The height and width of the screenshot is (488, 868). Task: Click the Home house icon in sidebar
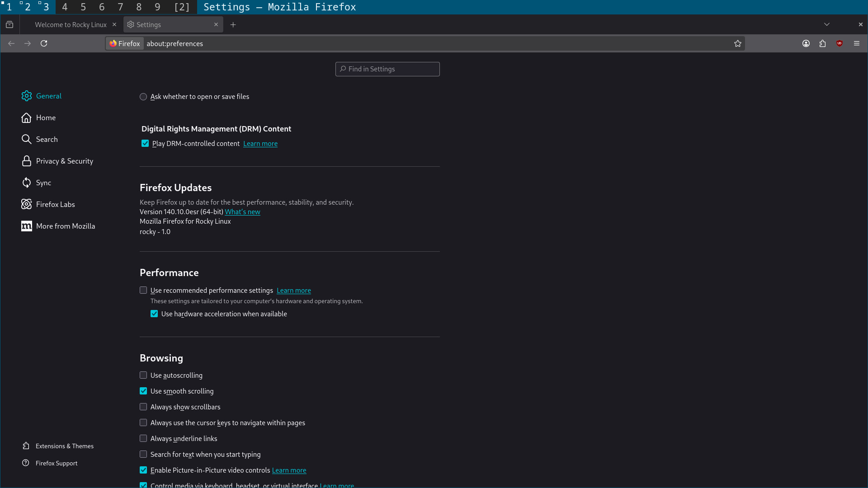point(27,117)
